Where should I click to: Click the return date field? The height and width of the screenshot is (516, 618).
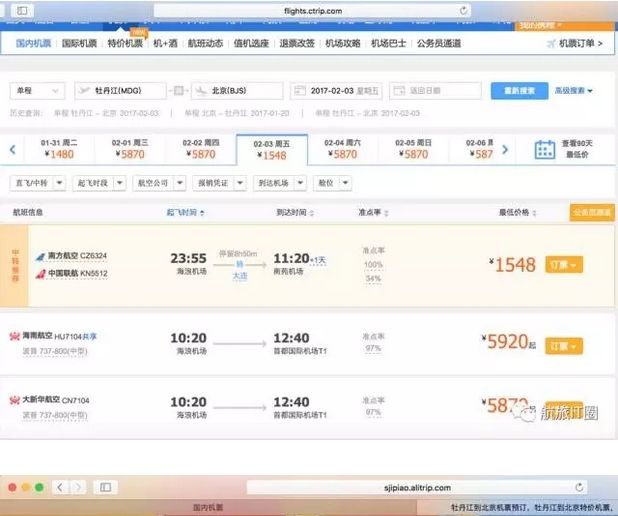coord(435,91)
